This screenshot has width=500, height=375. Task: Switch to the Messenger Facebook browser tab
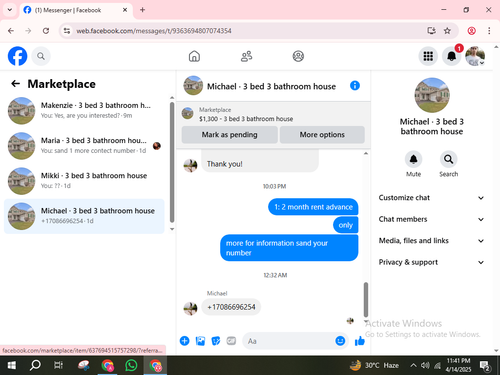tap(76, 10)
